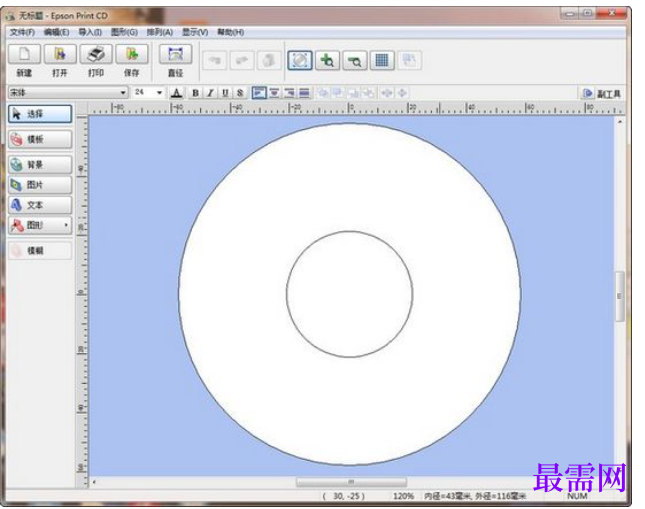
Task: Click the zoom out magnifier icon
Action: [x=354, y=60]
